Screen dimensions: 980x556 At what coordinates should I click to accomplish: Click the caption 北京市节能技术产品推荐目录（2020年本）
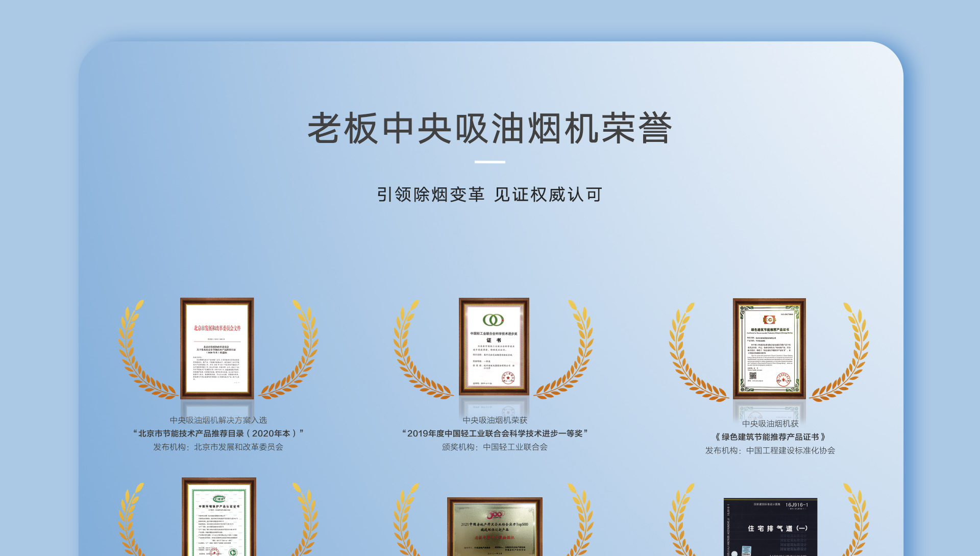[x=218, y=433]
